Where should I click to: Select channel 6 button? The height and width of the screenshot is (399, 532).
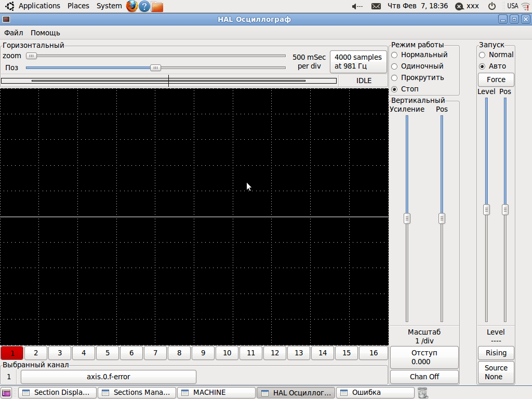[x=131, y=353]
